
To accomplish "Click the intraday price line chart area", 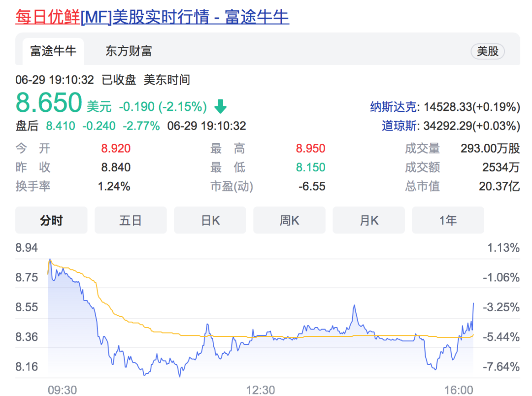I will click(x=261, y=318).
